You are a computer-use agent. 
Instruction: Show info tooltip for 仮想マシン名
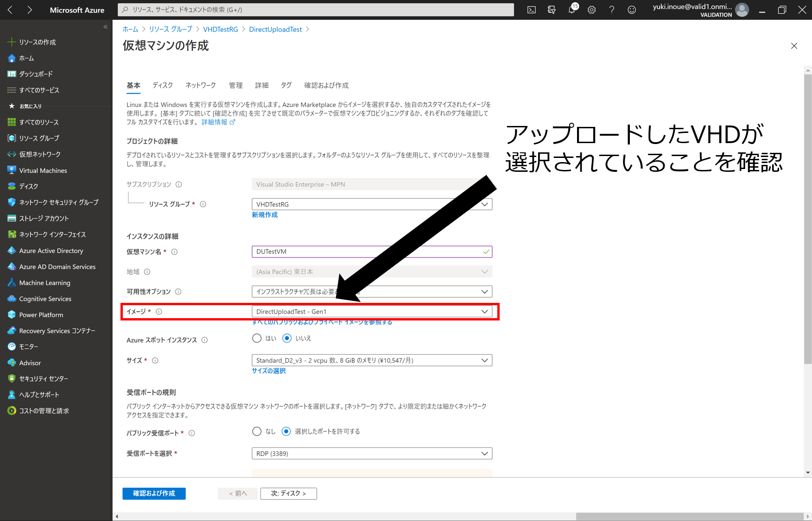click(x=175, y=252)
